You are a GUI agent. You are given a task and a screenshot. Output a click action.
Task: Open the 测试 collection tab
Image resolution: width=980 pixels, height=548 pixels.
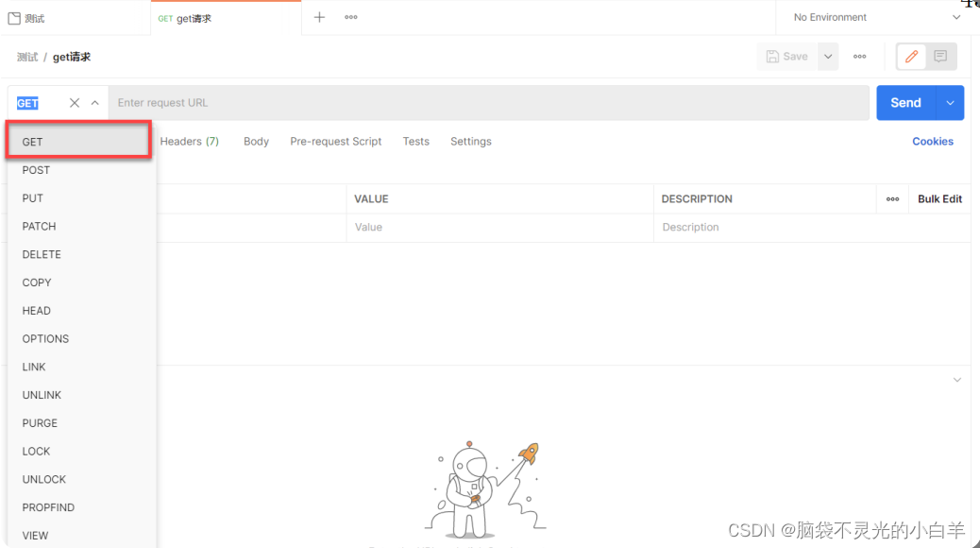pyautogui.click(x=75, y=18)
